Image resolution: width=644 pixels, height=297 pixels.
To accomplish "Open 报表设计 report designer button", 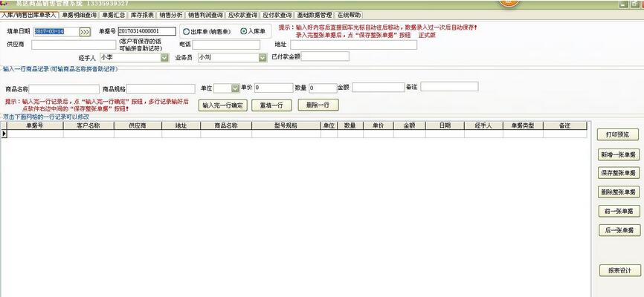I will pos(618,270).
